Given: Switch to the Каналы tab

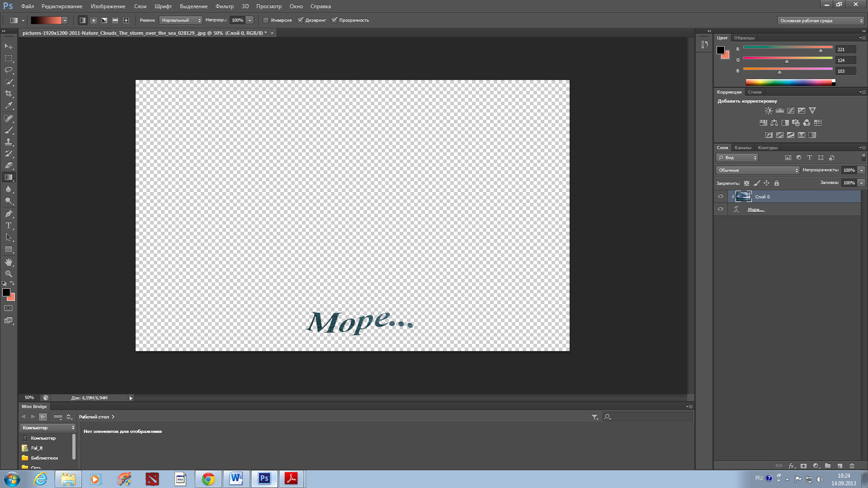Looking at the screenshot, I should [x=743, y=148].
